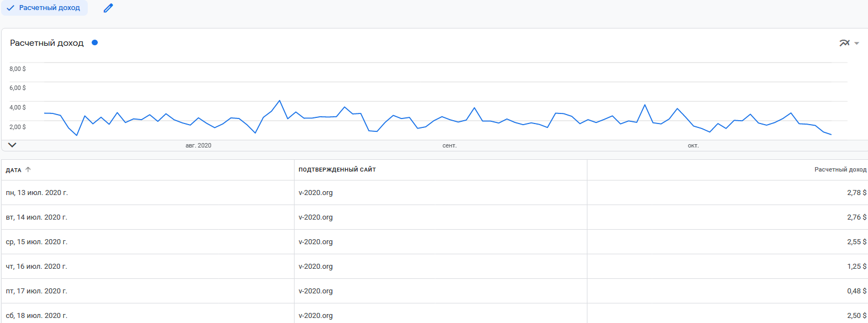
Task: Toggle the checked Расчетный доход metric chip
Action: pyautogui.click(x=44, y=8)
